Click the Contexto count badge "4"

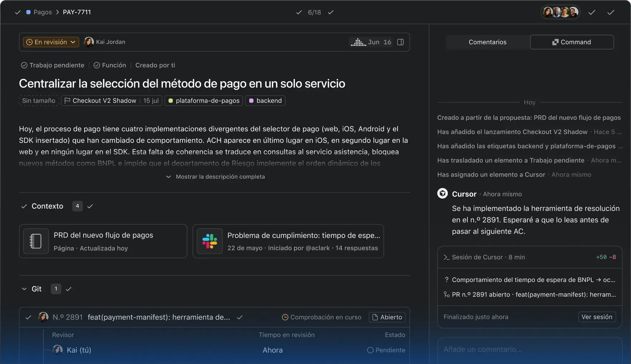tap(77, 206)
